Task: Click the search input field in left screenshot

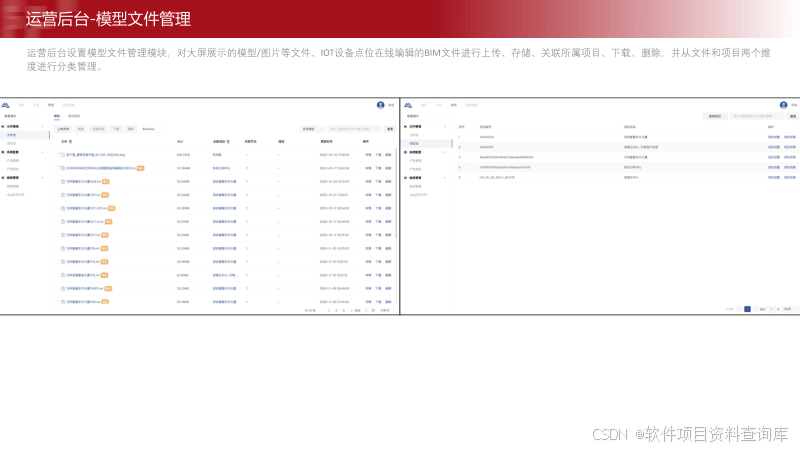Action: [354, 129]
